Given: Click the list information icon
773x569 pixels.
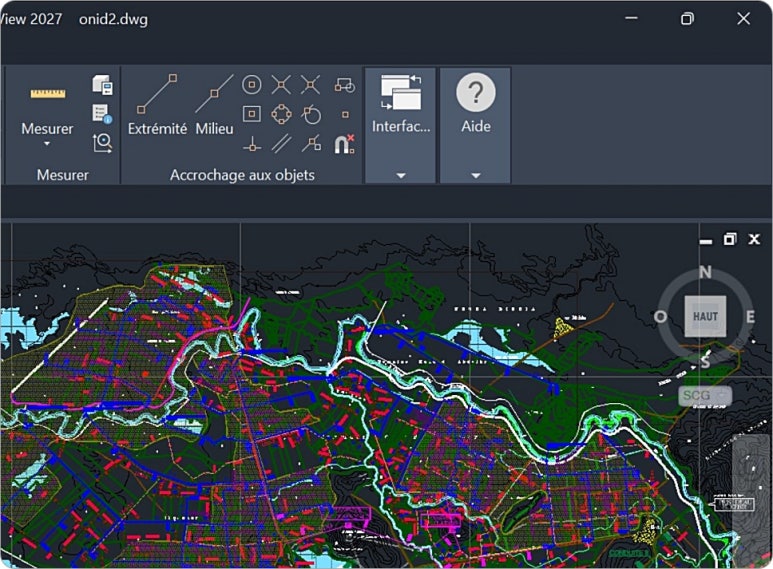Looking at the screenshot, I should click(102, 114).
